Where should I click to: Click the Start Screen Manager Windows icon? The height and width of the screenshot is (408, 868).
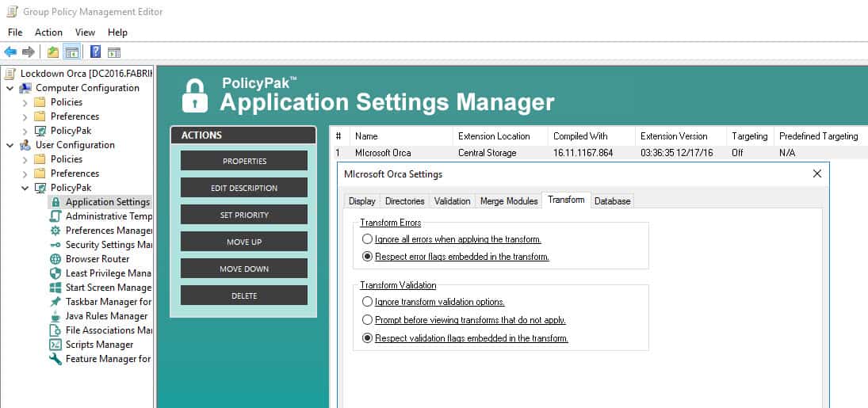(55, 288)
